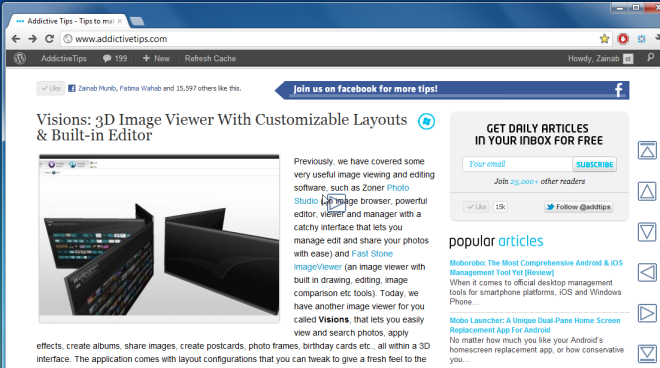
Task: Click the left-arrow navigation button
Action: tap(647, 272)
